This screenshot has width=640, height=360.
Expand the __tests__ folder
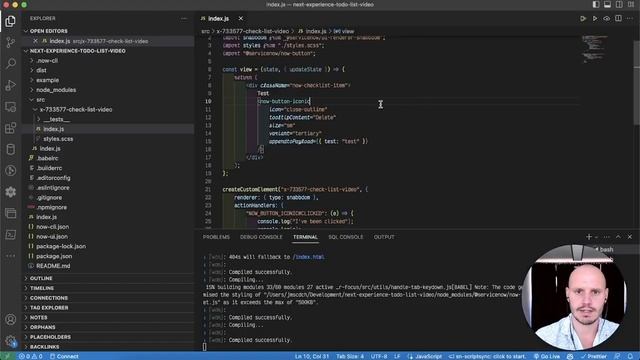(56, 119)
